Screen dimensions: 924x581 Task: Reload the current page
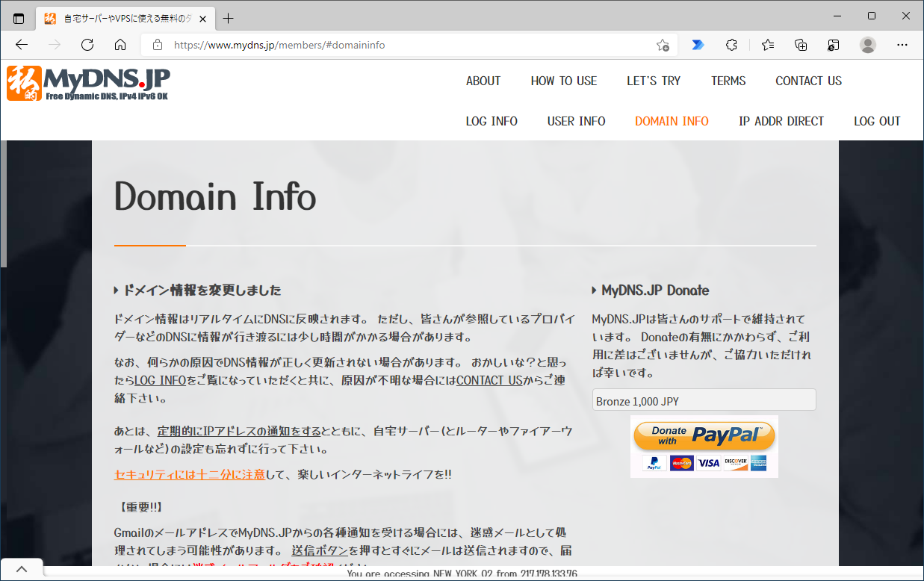pyautogui.click(x=87, y=45)
